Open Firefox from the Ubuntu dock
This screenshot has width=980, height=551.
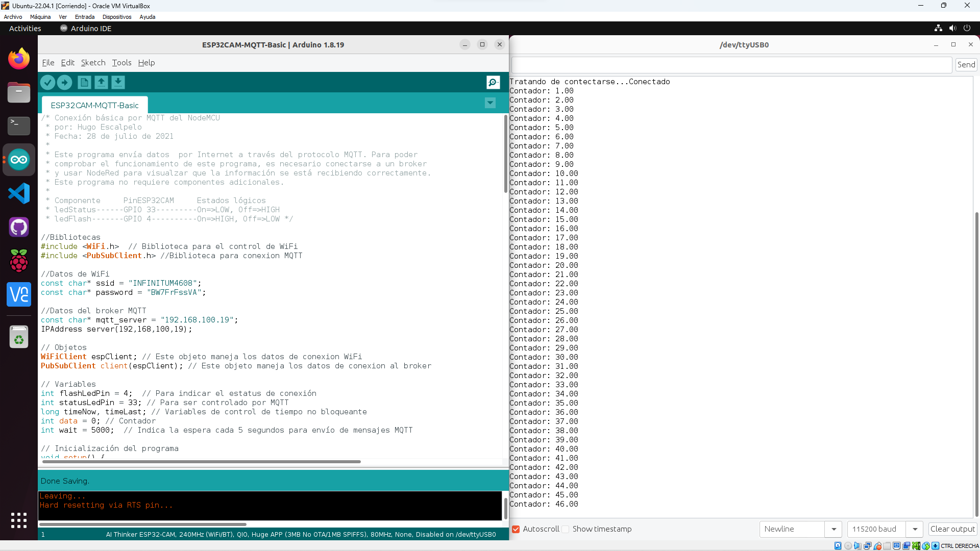(19, 59)
